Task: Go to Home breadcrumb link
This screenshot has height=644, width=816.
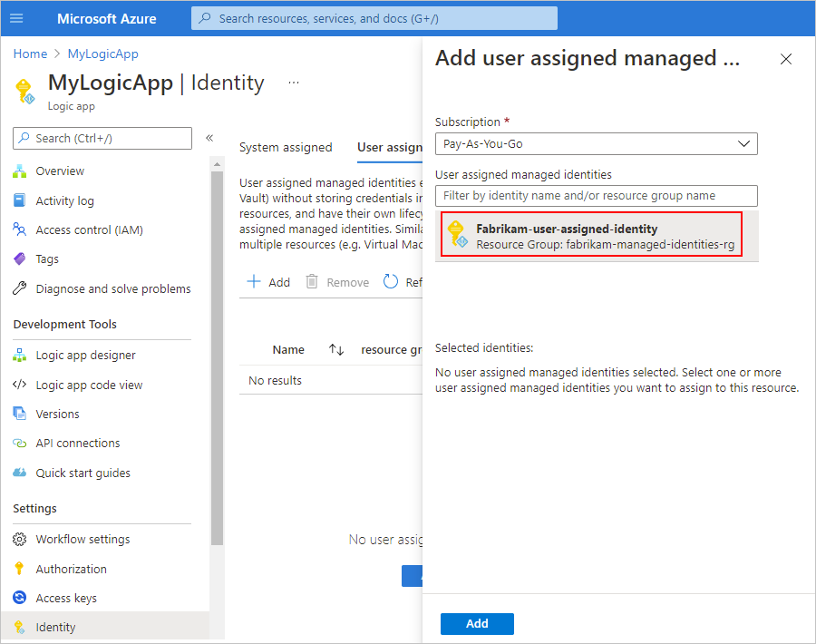Action: 30,54
